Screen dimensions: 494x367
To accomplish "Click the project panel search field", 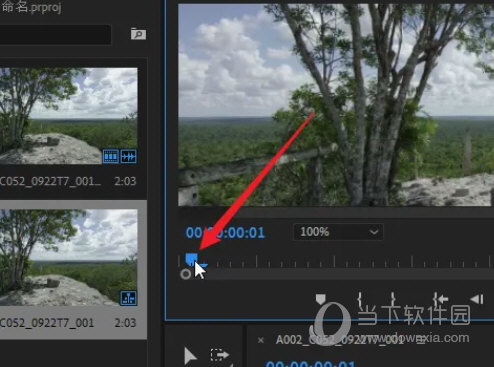I will coord(55,34).
